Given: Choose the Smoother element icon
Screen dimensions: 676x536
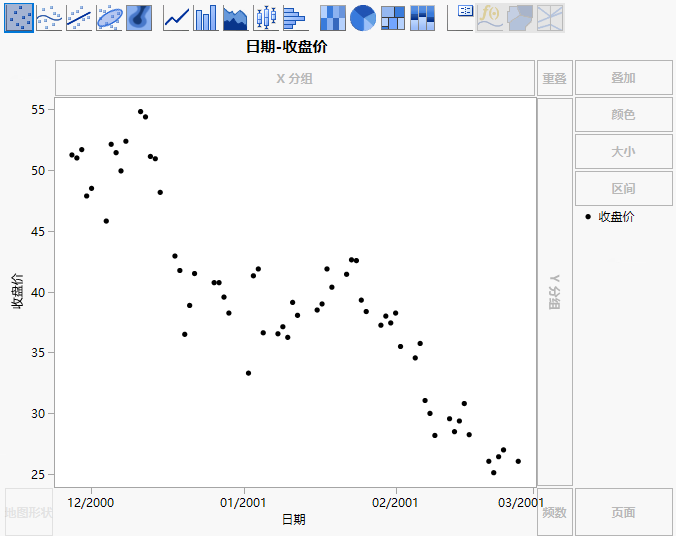Looking at the screenshot, I should click(49, 17).
